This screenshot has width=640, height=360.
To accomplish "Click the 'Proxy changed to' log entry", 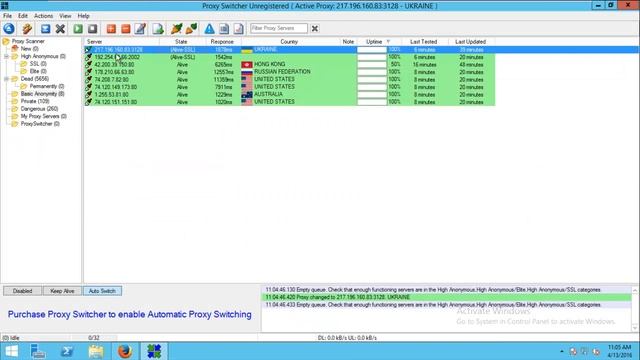I will [x=446, y=297].
